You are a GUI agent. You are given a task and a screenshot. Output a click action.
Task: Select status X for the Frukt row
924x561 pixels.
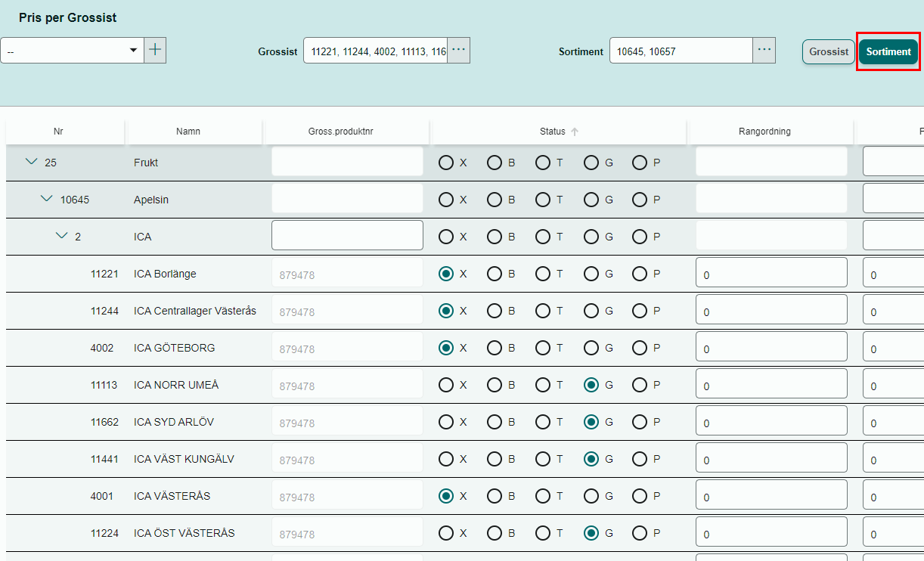[x=446, y=162]
